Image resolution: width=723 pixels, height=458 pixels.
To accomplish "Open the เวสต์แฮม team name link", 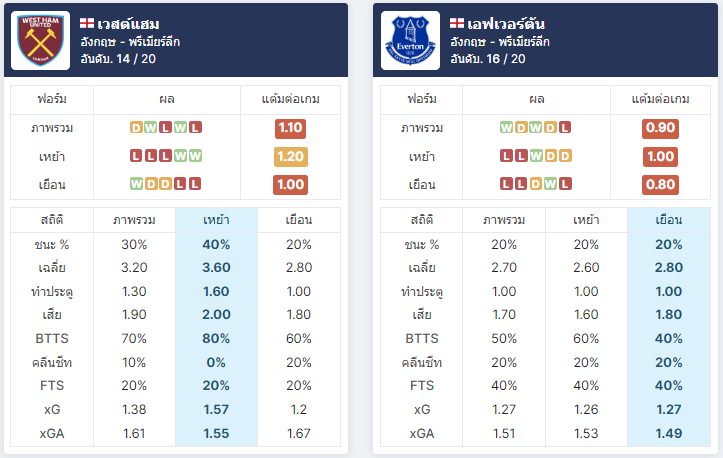I will click(128, 24).
